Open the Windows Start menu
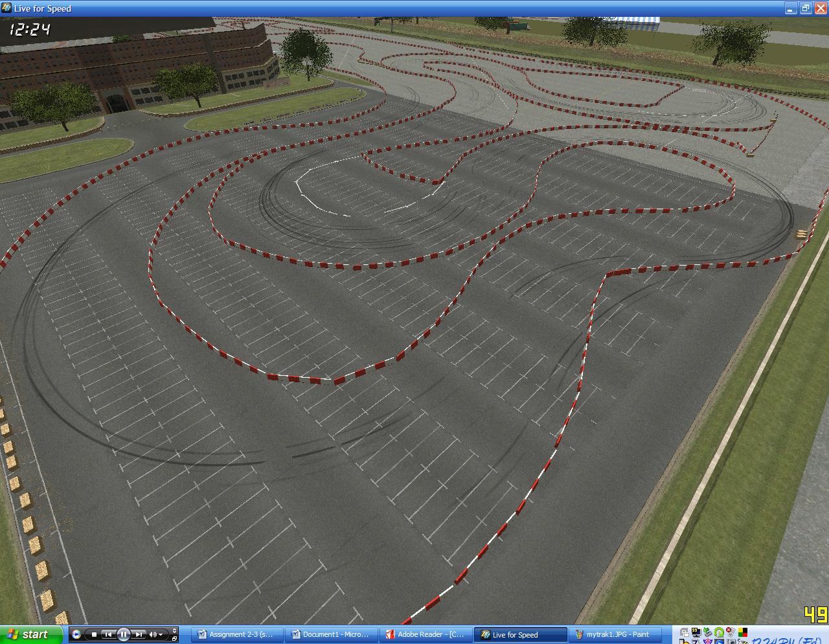Image resolution: width=829 pixels, height=644 pixels. pyautogui.click(x=32, y=634)
